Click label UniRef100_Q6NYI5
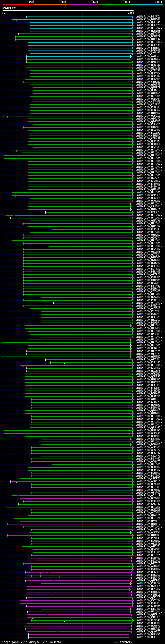Screen dimensions: 165x644 [x=148, y=348]
